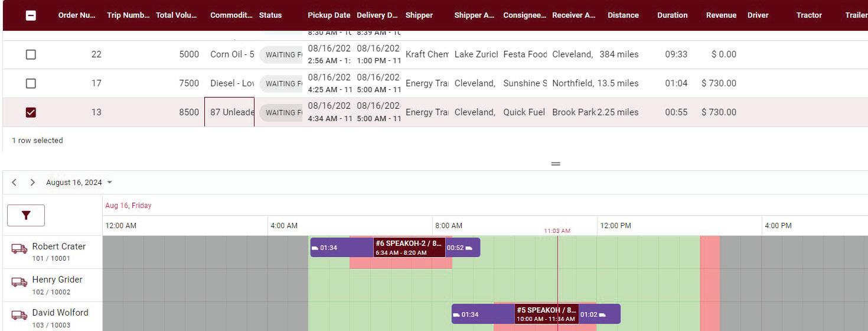Click Robert Crater's truck icon
This screenshot has width=868, height=331.
[x=19, y=249]
